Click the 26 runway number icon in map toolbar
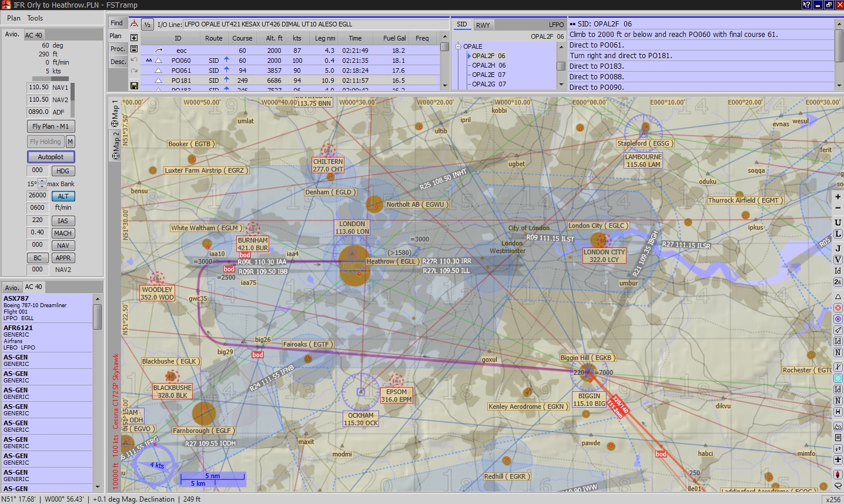This screenshot has height=504, width=844. [x=838, y=282]
